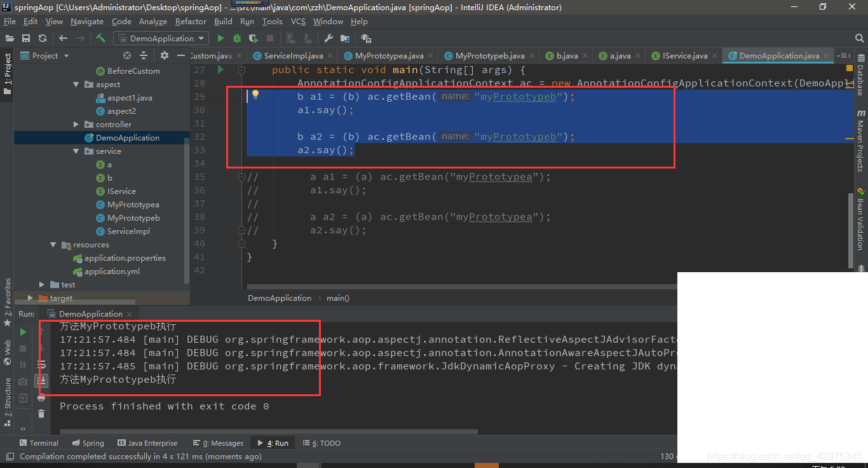Select ServiceImpl in the Project tree

click(x=128, y=231)
